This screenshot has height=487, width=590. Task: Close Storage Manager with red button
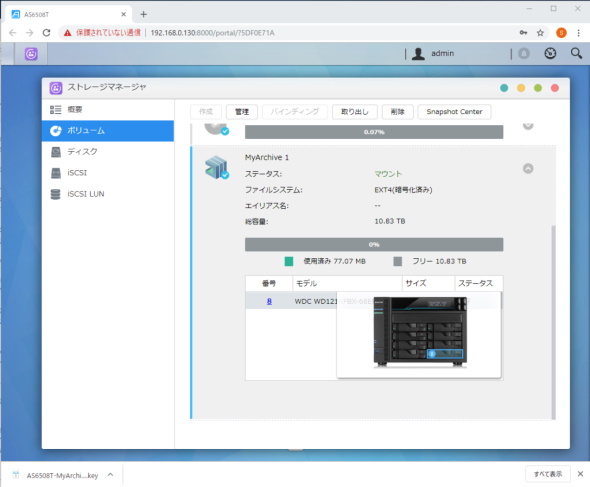pyautogui.click(x=555, y=88)
